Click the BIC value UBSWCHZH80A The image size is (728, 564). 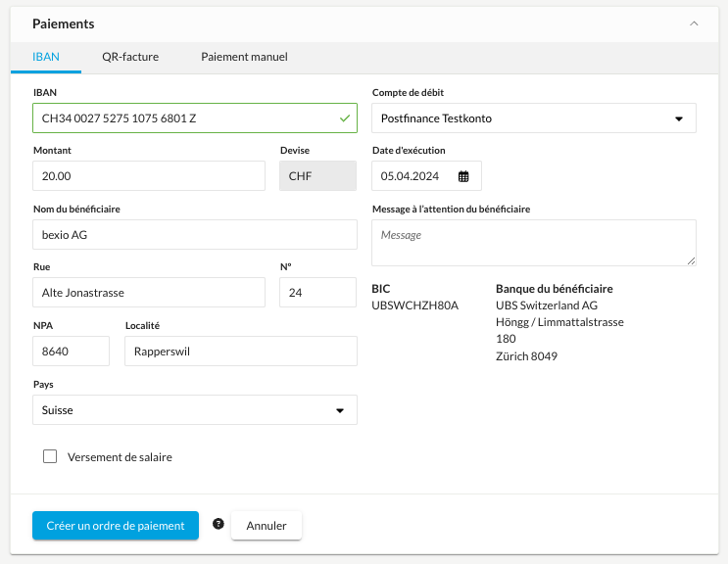click(x=415, y=305)
